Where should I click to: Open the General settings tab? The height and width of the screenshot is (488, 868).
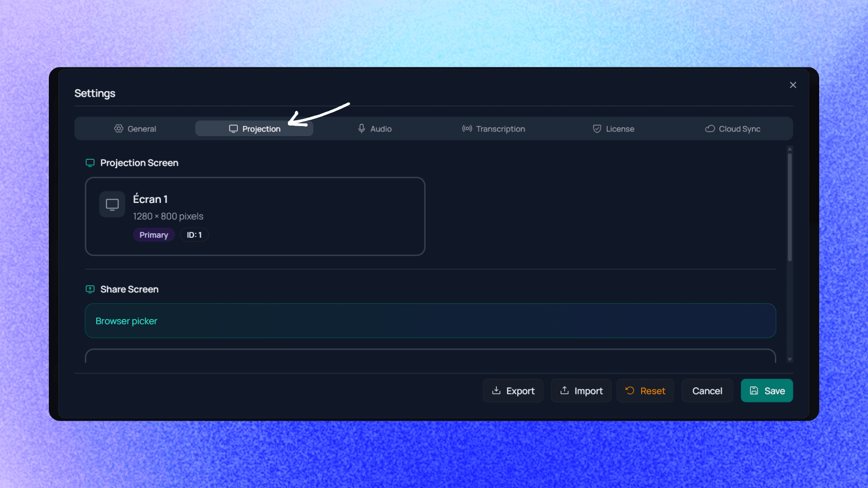coord(135,129)
